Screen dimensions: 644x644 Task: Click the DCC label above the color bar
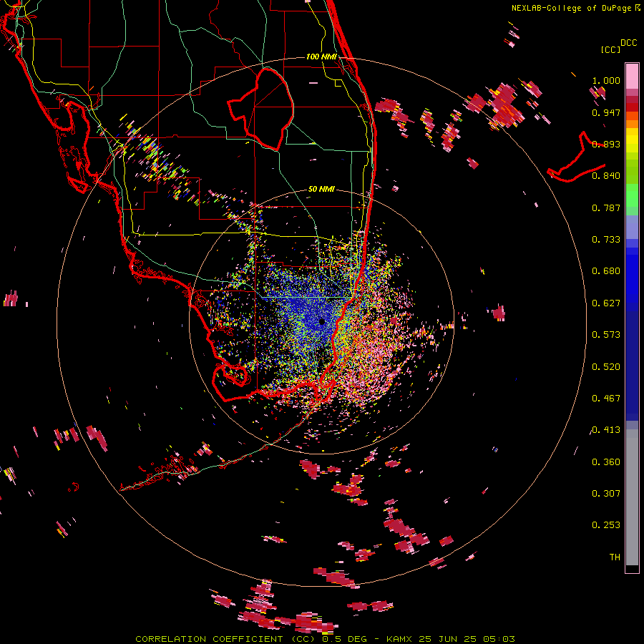(x=628, y=43)
